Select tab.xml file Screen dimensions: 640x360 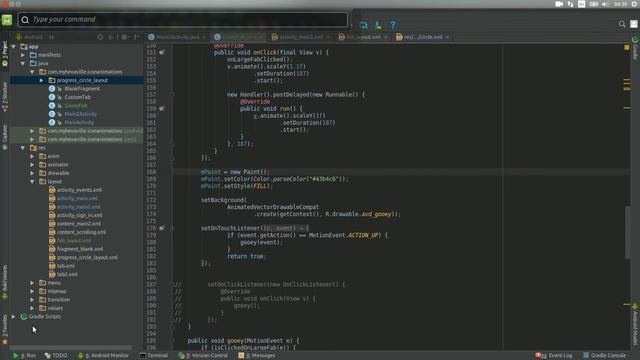point(66,266)
